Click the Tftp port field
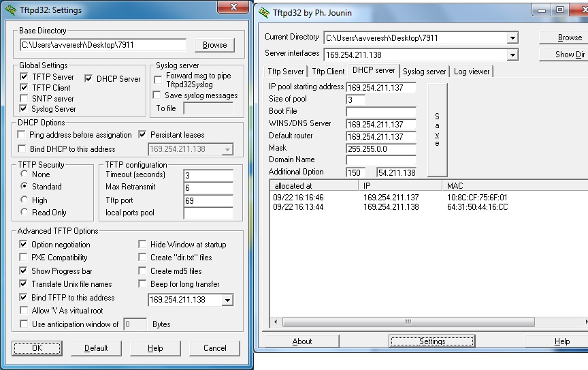588x370 pixels. click(208, 200)
